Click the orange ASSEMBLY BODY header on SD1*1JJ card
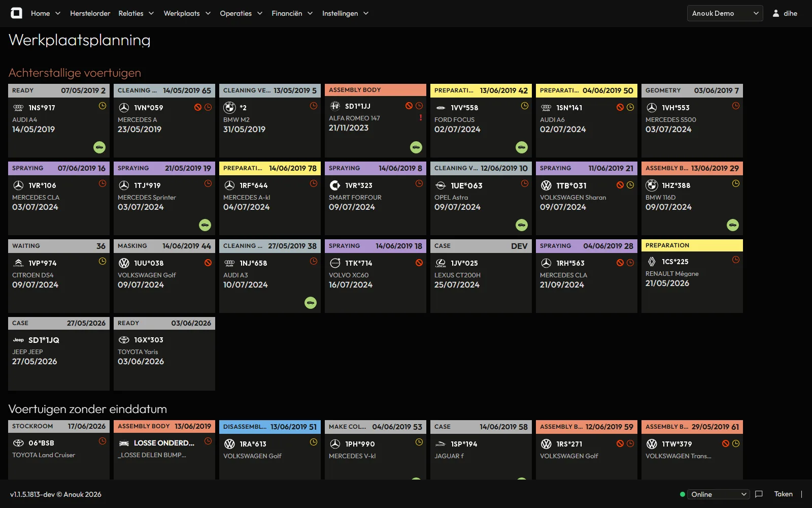Screen dimensions: 812x508 376,90
